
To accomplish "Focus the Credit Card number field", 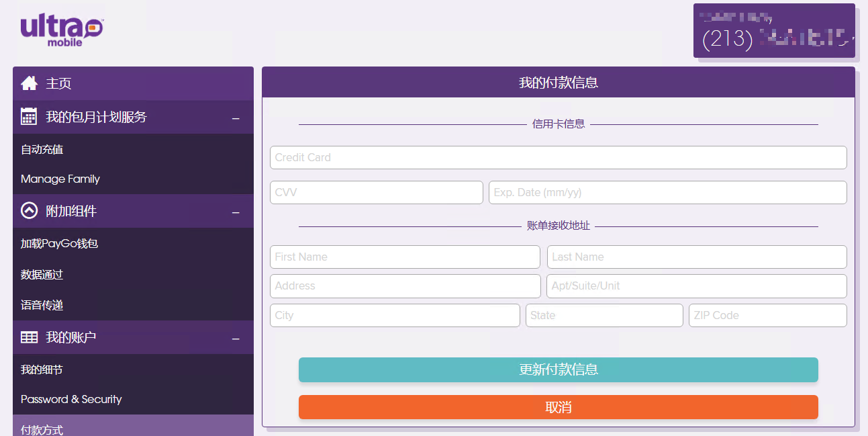I will point(558,157).
